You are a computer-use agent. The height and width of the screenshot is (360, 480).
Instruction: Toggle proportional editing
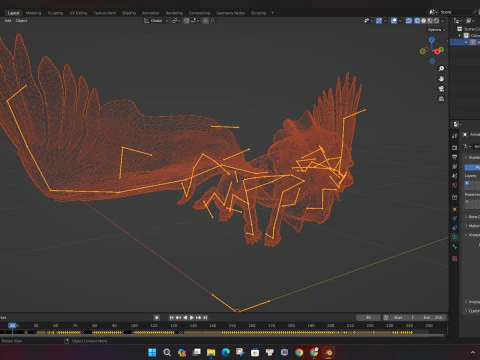tap(205, 21)
